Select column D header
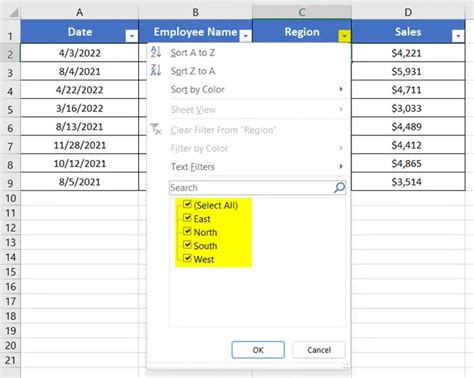The height and width of the screenshot is (378, 474). coord(408,12)
